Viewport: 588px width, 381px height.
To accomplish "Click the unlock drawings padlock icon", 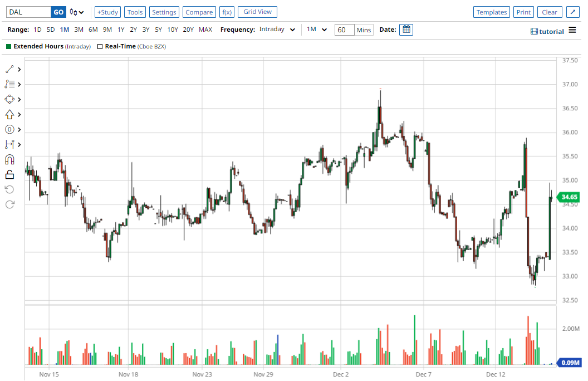I will [x=9, y=175].
